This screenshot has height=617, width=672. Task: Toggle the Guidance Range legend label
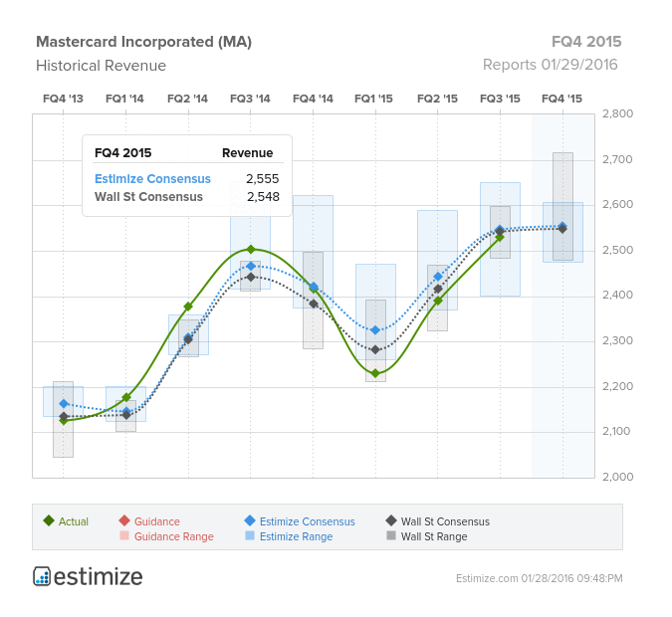(x=173, y=536)
